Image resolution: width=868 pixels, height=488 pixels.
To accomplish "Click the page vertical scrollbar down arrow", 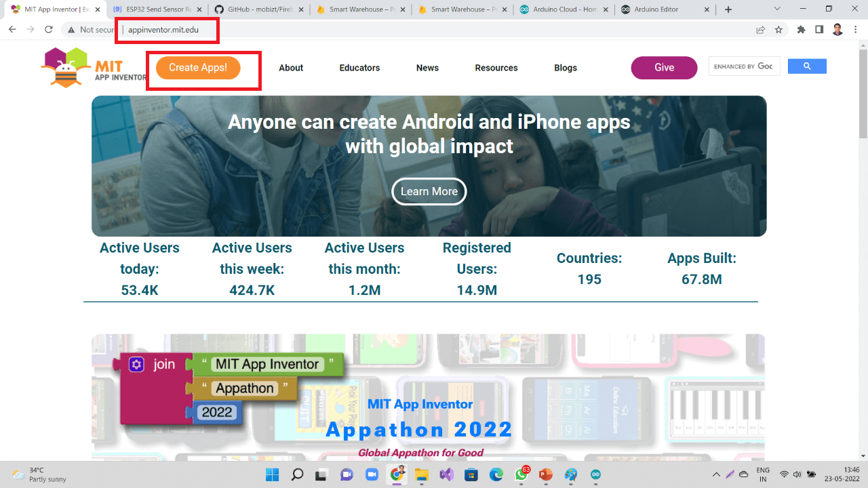I will (863, 455).
